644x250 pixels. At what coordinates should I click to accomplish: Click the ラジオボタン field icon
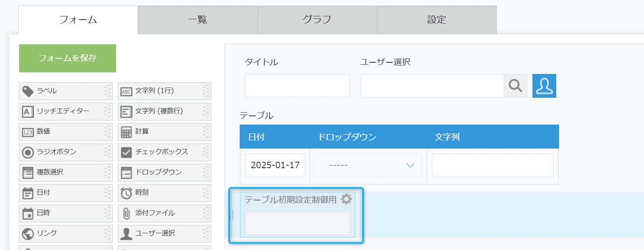coord(28,152)
